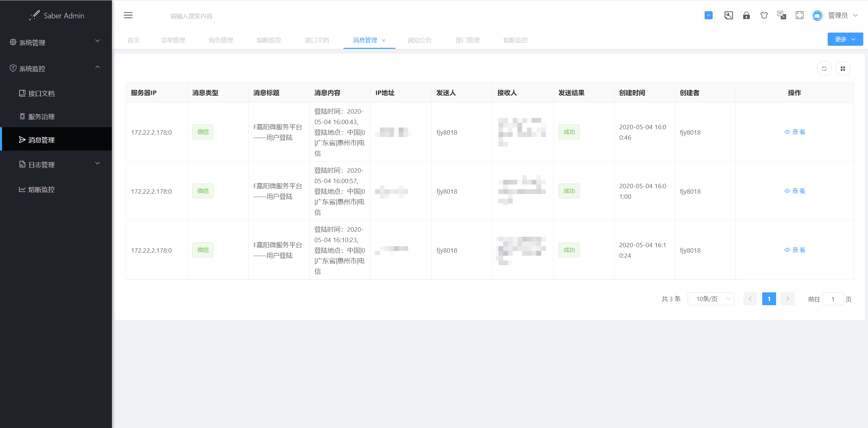
Task: Click the language translation icon
Action: pyautogui.click(x=782, y=15)
